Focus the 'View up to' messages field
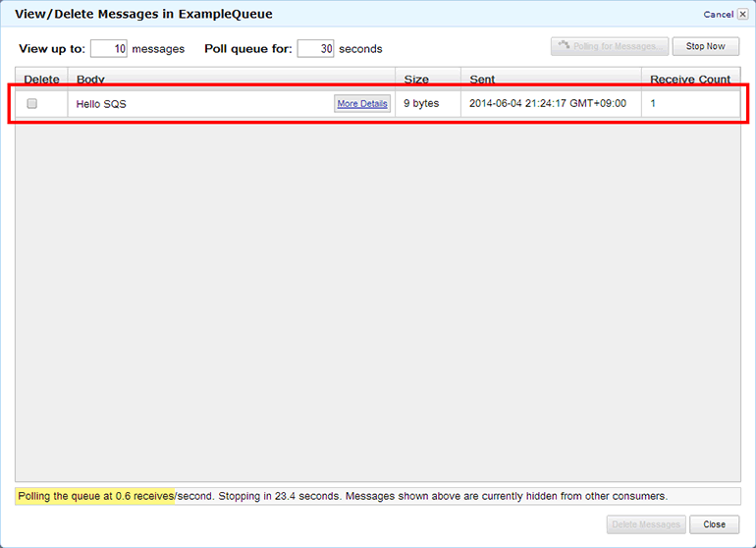This screenshot has height=548, width=756. tap(109, 48)
